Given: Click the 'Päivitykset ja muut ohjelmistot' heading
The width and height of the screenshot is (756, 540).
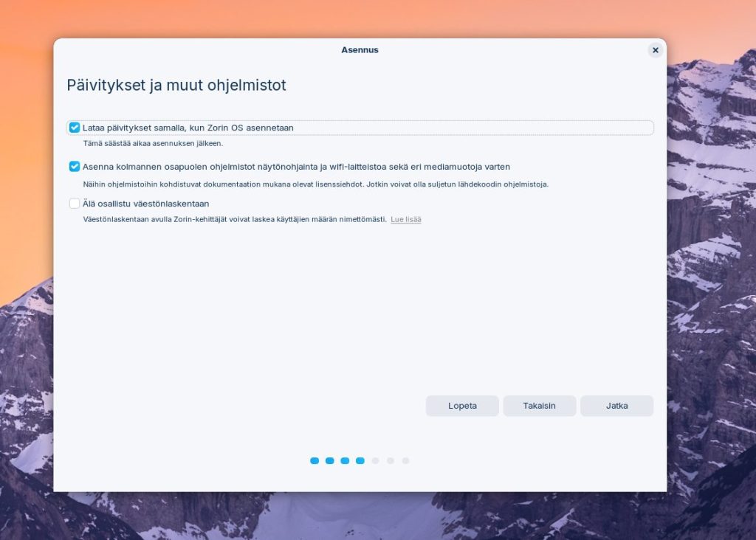Looking at the screenshot, I should [176, 86].
